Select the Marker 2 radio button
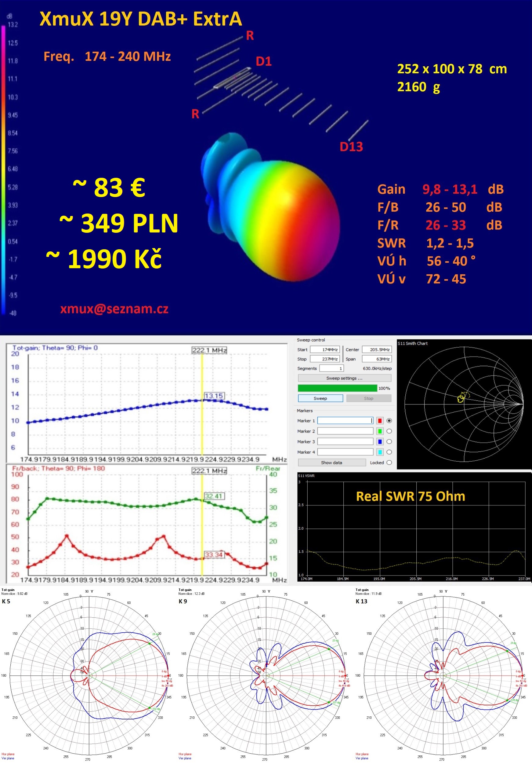The image size is (532, 764). click(389, 431)
